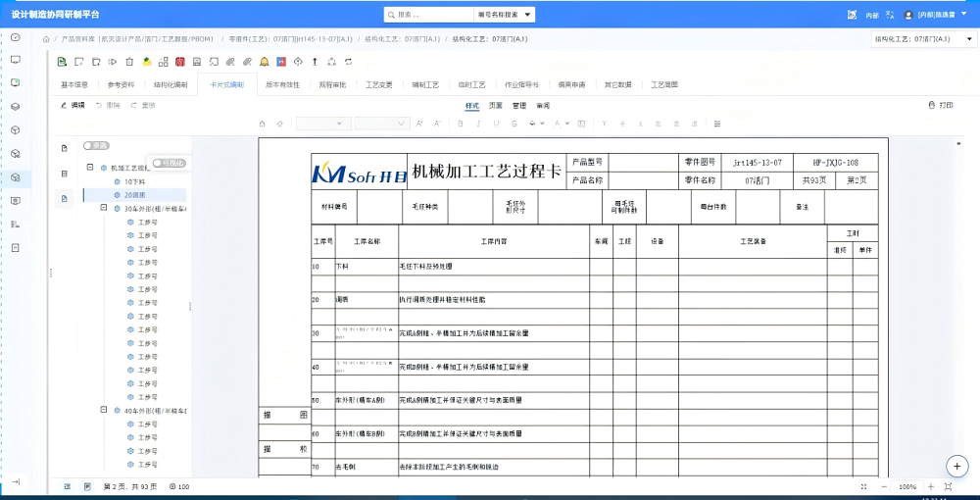980x500 pixels.
Task: Click the eraser clear-format icon
Action: tap(280, 124)
